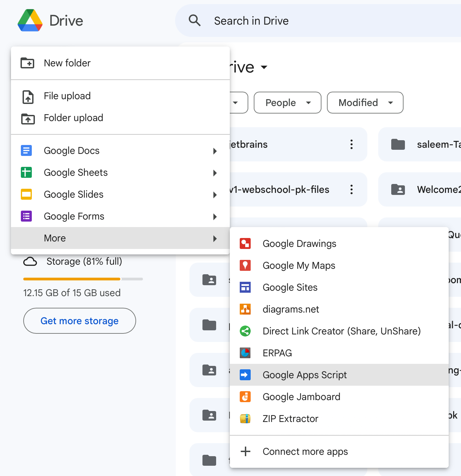This screenshot has width=461, height=476.
Task: Select the Google Drawings icon
Action: (x=245, y=243)
